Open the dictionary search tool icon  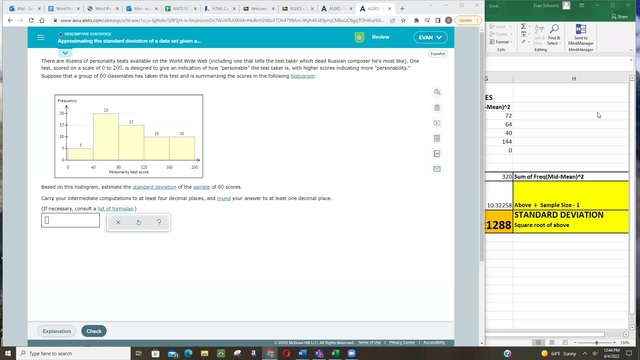click(x=437, y=92)
